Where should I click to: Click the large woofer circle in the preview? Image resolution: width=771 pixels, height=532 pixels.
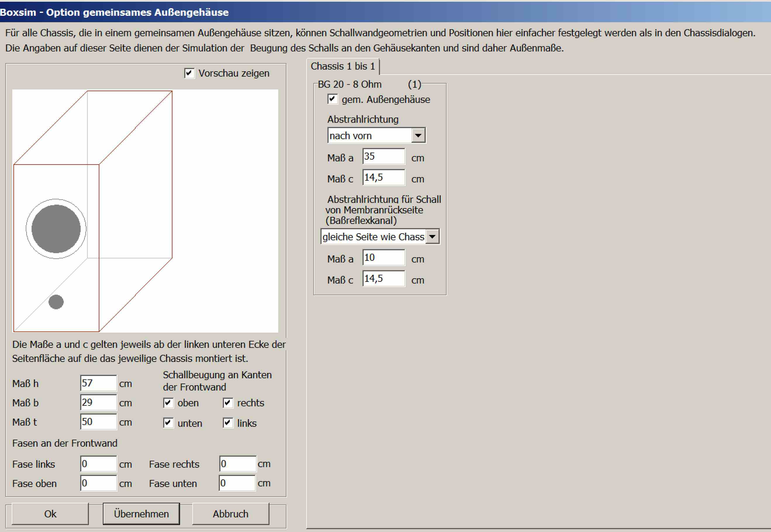point(56,229)
